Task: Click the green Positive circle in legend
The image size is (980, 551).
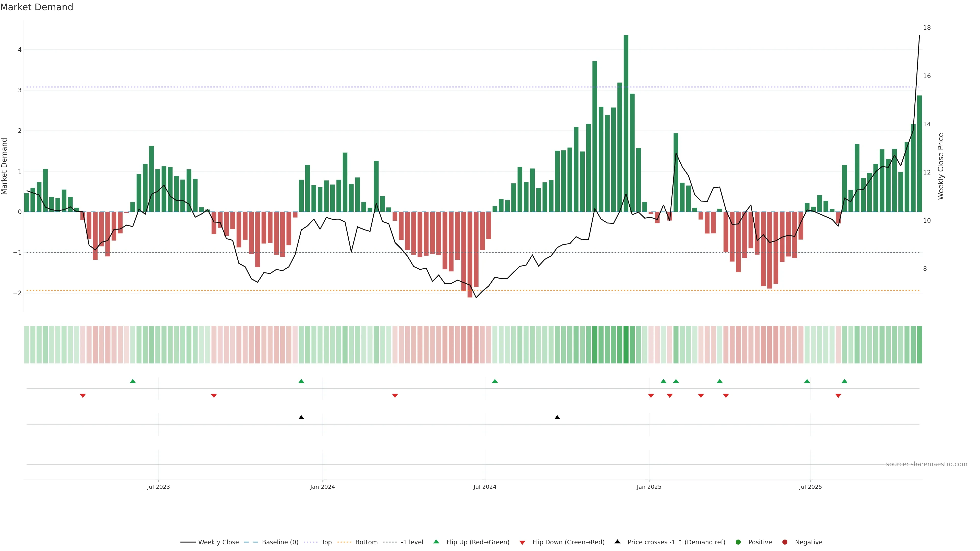Action: pos(738,542)
